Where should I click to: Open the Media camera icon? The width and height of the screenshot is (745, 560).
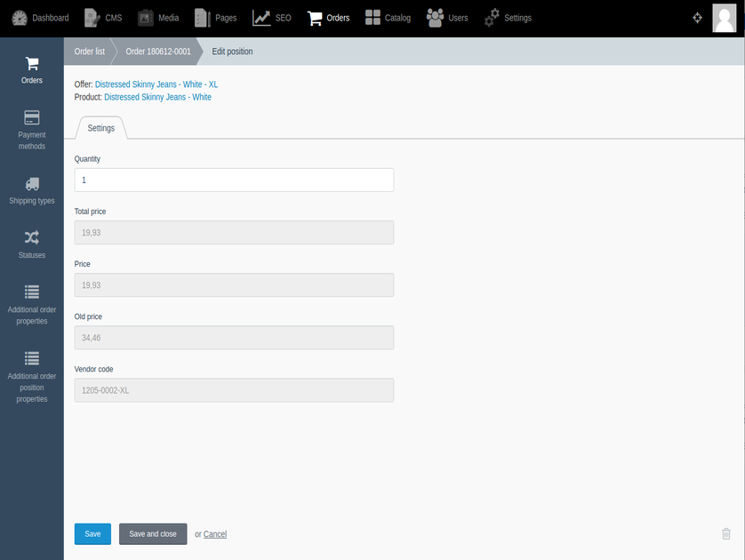[x=146, y=18]
